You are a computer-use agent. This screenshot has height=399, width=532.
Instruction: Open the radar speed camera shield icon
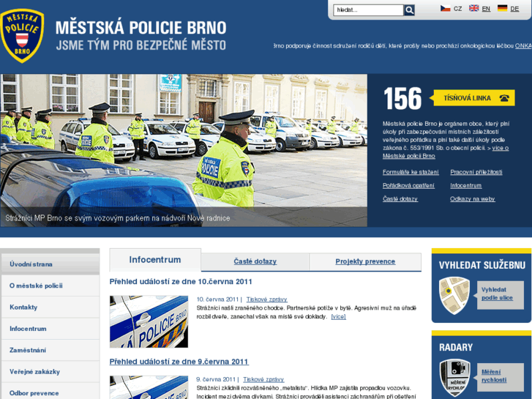pyautogui.click(x=455, y=378)
